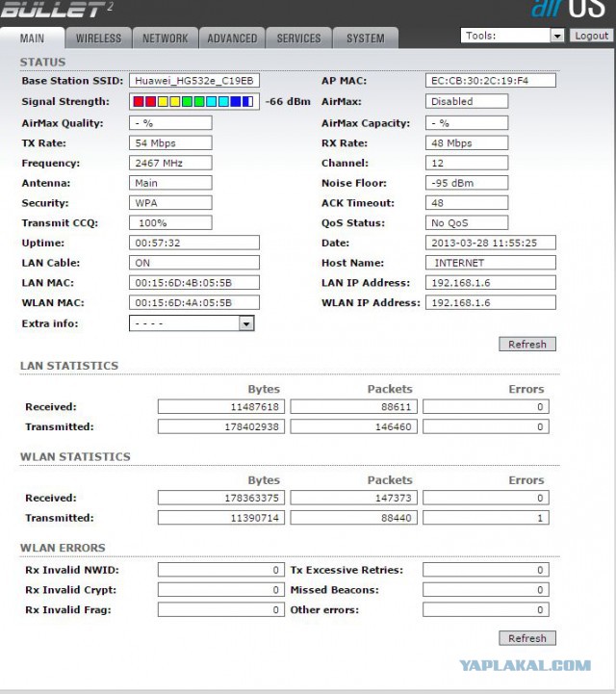
Task: Click the AirMax Disabled field
Action: pos(467,101)
